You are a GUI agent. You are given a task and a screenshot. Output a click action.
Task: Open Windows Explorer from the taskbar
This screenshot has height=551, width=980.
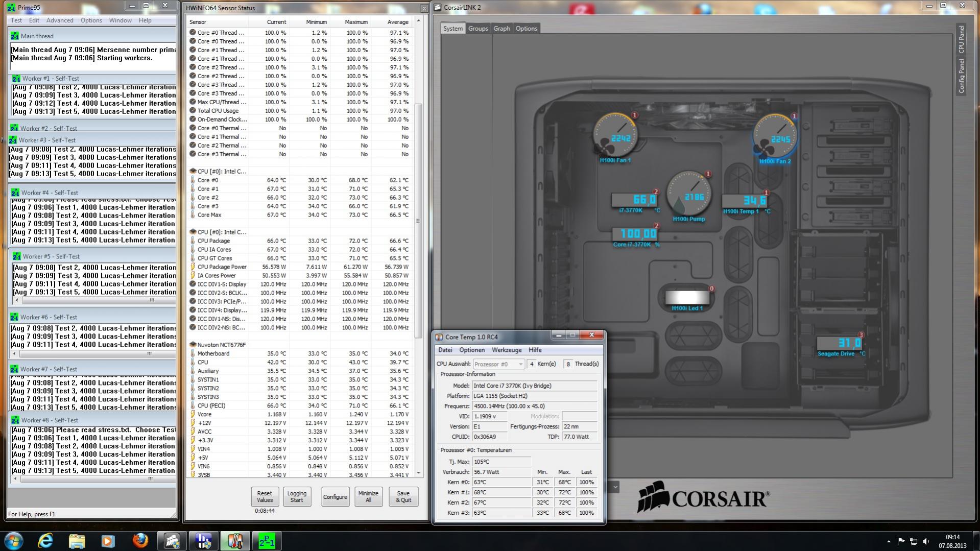77,541
